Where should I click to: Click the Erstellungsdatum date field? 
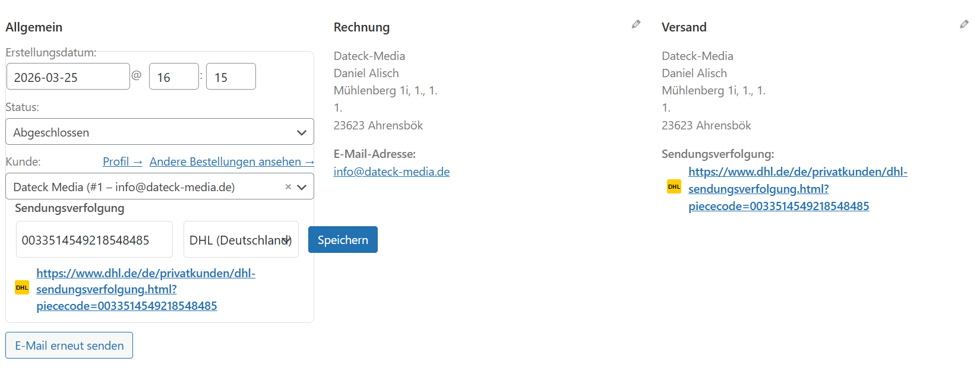[x=68, y=77]
